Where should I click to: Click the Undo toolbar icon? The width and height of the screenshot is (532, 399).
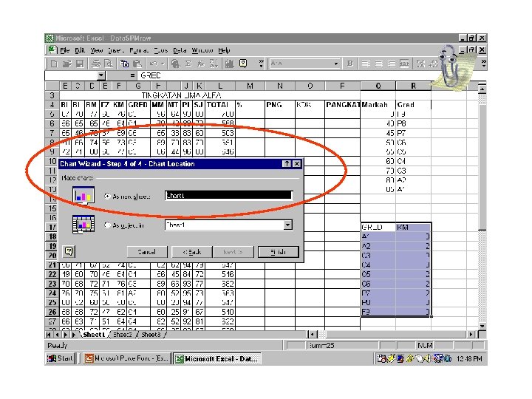154,64
